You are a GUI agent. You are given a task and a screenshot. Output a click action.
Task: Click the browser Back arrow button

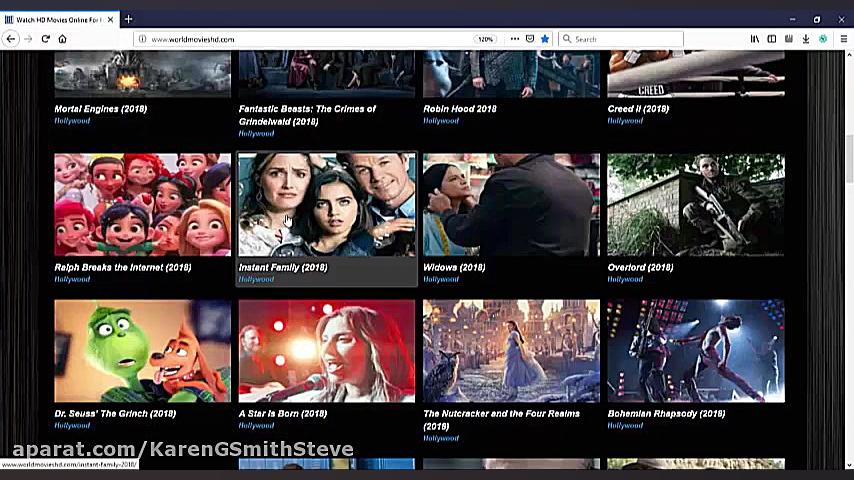(x=11, y=39)
